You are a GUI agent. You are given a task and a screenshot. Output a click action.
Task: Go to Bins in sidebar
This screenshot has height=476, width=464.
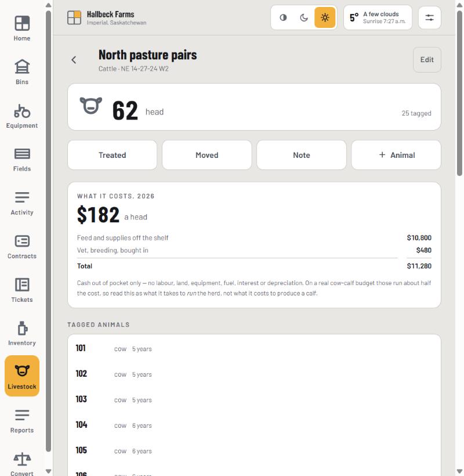click(22, 72)
